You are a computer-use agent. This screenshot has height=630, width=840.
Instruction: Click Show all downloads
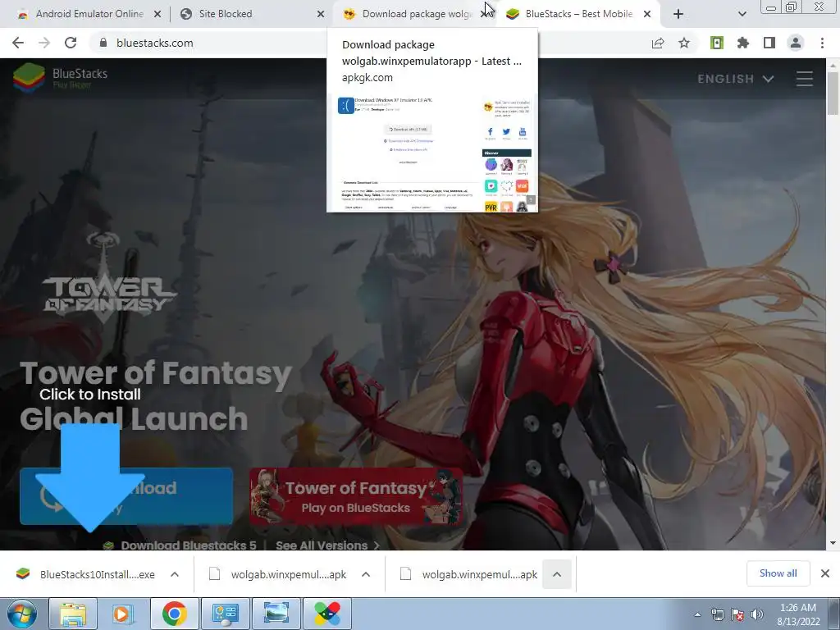tap(778, 573)
